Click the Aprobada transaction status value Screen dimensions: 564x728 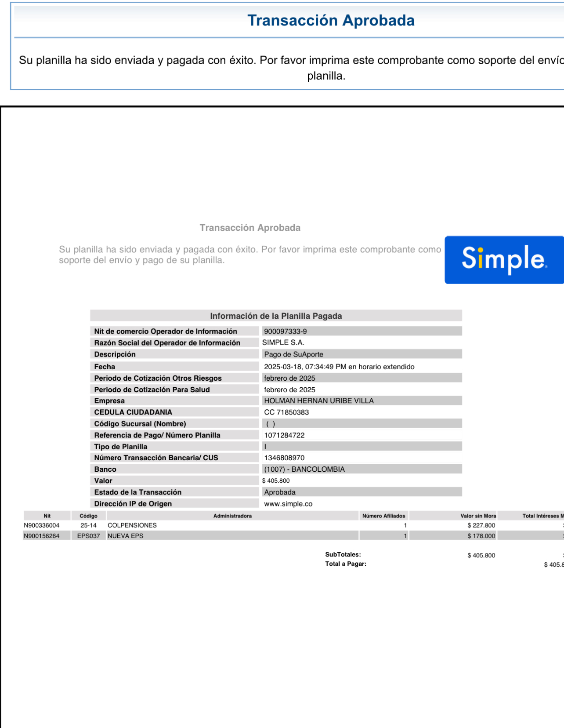pyautogui.click(x=280, y=492)
